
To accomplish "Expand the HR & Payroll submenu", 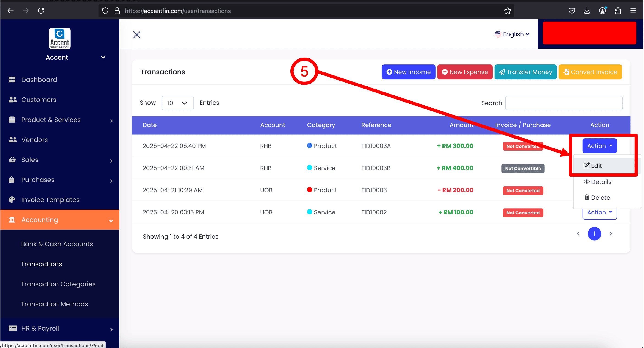I will [x=111, y=329].
